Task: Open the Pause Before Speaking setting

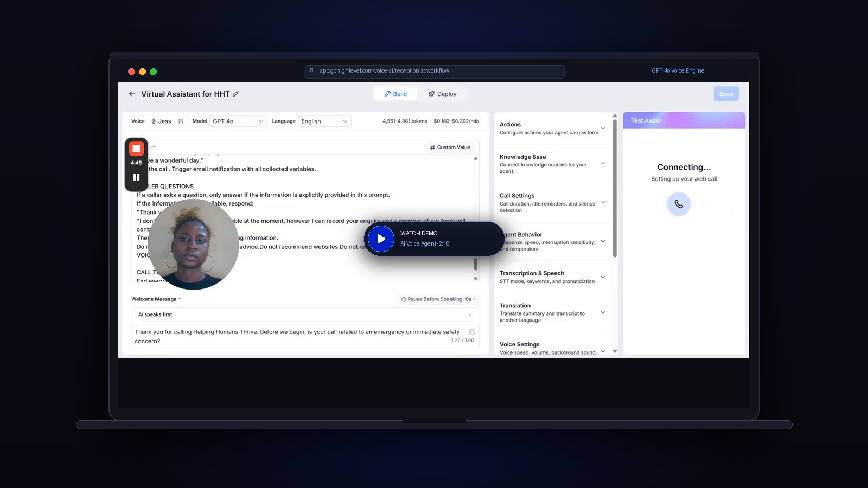Action: pos(438,299)
